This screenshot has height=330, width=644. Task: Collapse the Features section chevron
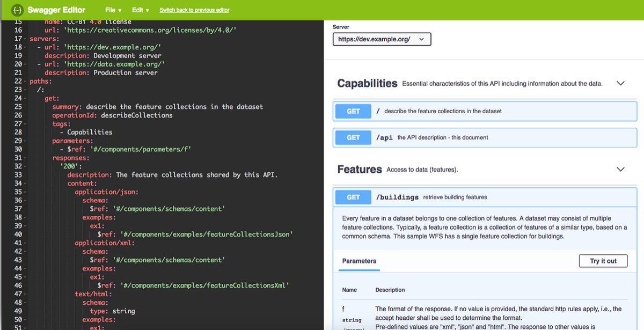tap(621, 170)
